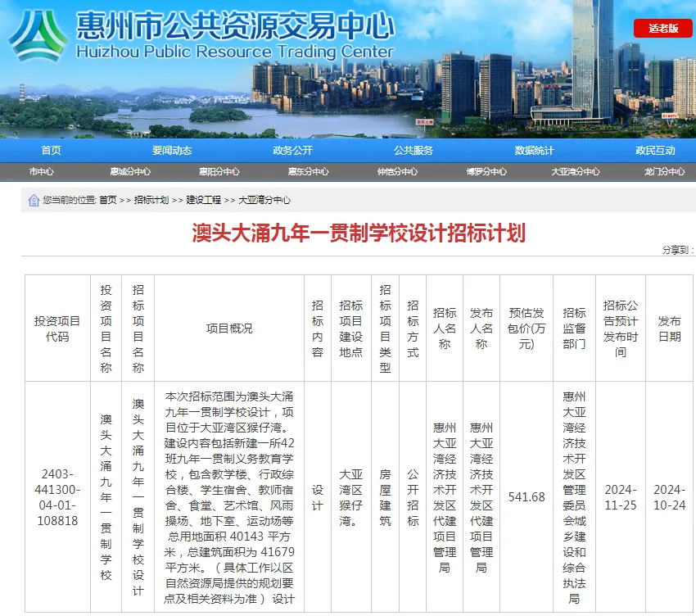This screenshot has height=616, width=696.
Task: Select the 惠城分中心 sub-center tab
Action: click(x=130, y=172)
